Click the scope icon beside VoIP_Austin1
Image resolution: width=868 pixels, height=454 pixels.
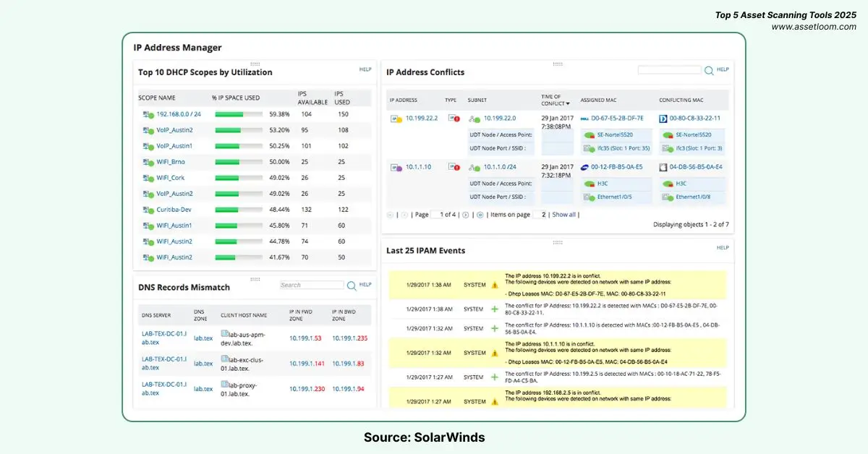148,146
